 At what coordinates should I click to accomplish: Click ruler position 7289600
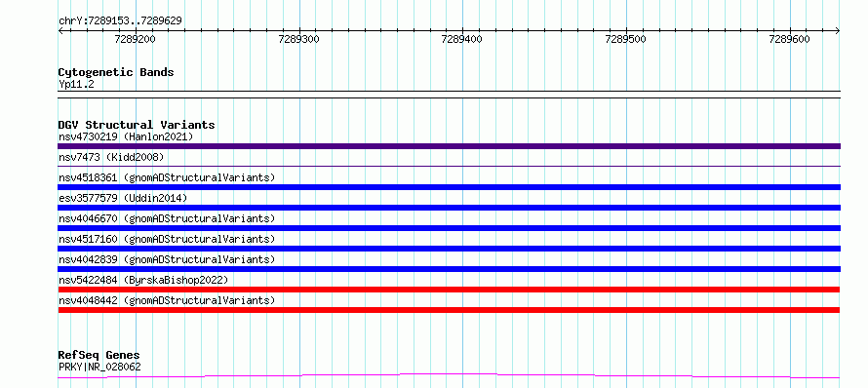tap(789, 39)
